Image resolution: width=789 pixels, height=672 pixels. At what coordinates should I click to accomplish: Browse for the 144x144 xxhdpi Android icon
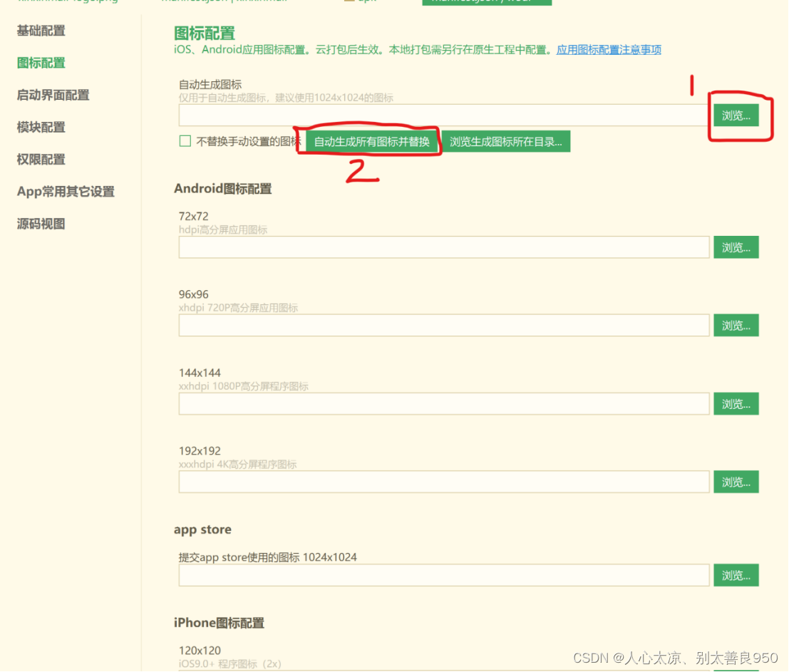[736, 404]
